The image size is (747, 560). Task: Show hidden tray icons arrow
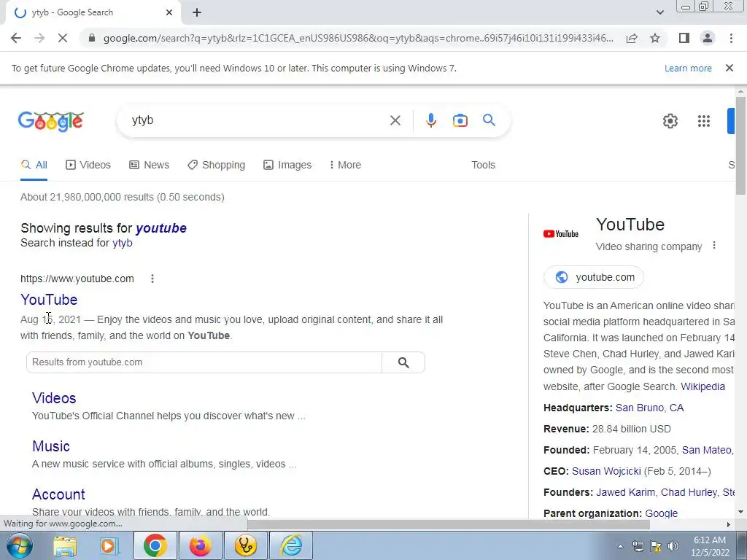(x=620, y=546)
